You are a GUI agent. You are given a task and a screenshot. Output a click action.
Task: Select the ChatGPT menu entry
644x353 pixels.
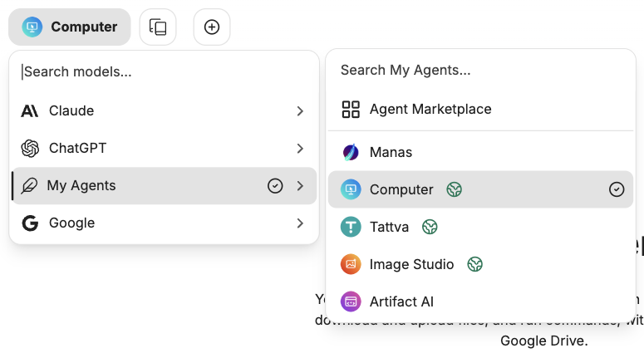(x=165, y=148)
